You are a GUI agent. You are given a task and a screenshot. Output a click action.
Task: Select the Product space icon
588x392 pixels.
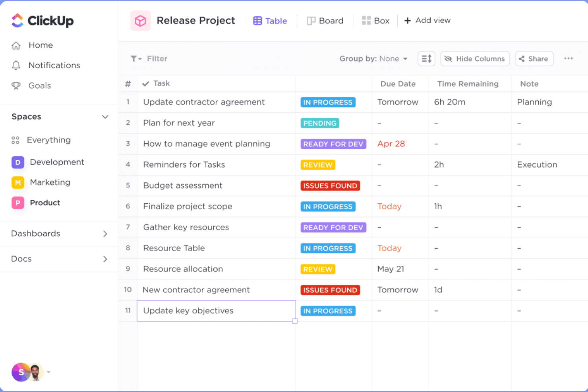click(18, 203)
